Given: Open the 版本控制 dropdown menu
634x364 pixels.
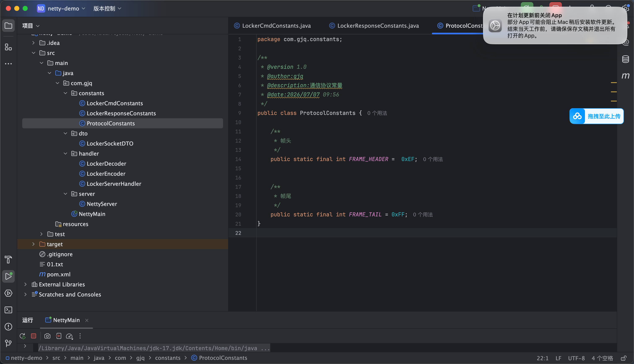Looking at the screenshot, I should 107,9.
